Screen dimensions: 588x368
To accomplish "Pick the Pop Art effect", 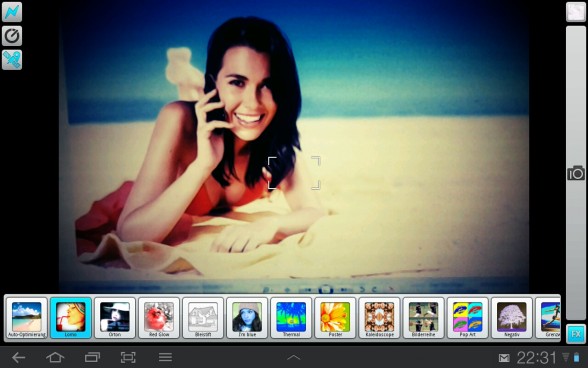I will pos(467,318).
